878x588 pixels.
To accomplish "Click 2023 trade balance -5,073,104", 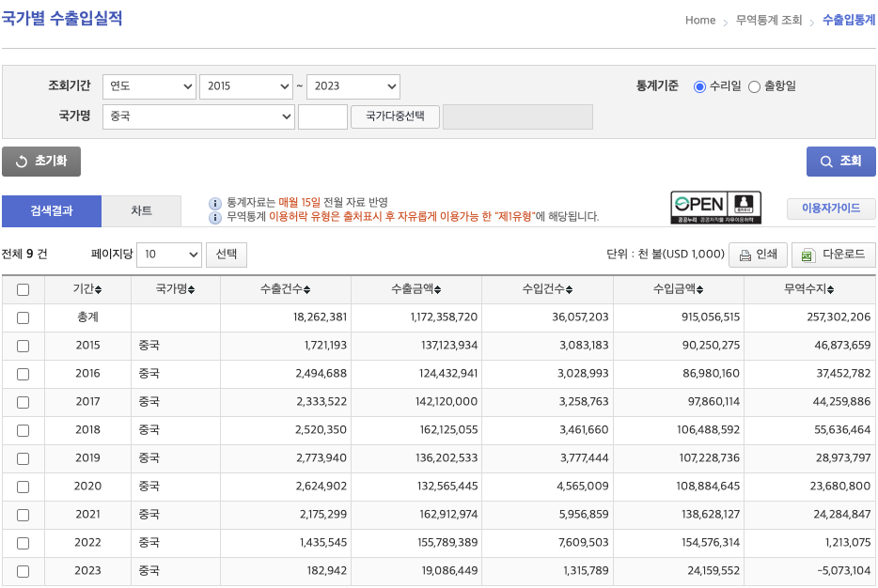I will [x=844, y=571].
